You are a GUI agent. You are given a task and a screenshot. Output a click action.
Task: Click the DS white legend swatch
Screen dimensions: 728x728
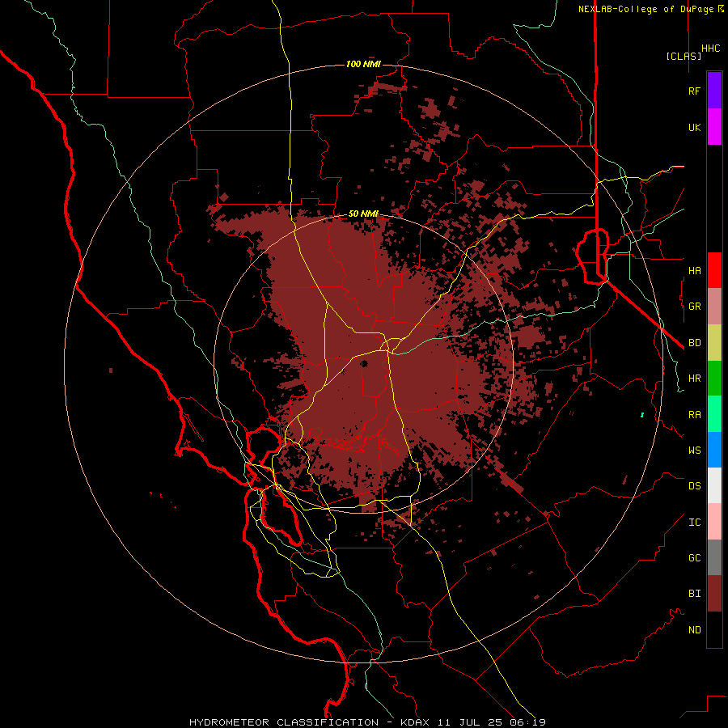[714, 485]
